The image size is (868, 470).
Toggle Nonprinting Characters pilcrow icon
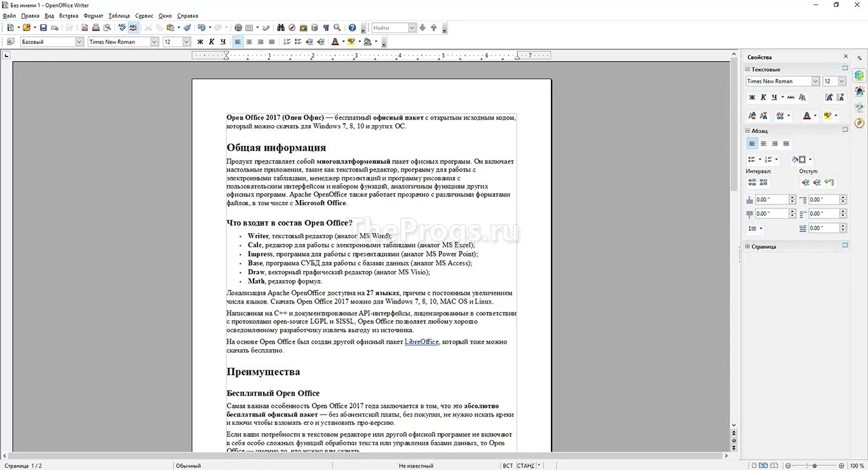(x=326, y=28)
